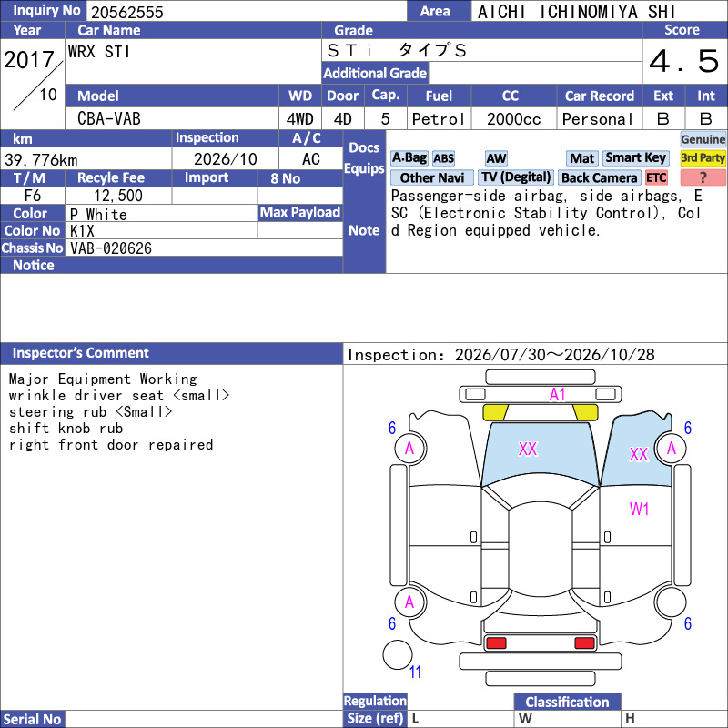Click the Other Navi badge
This screenshot has height=728, width=728.
[431, 177]
